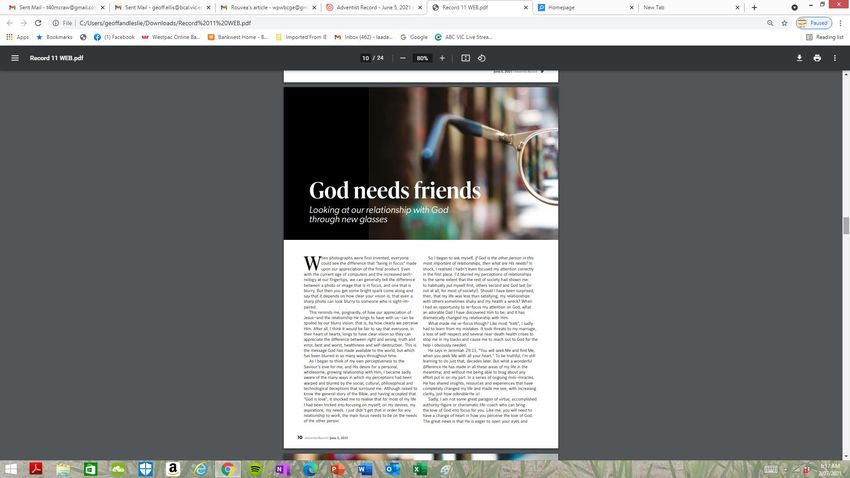Switch to the Homepage tab
Viewport: 850px width, 478px height.
584,8
